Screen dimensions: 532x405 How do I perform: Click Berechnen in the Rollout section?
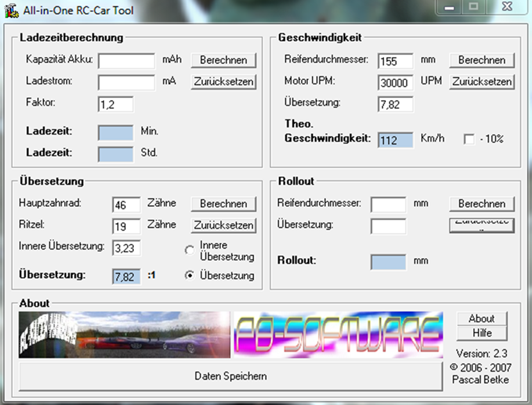coord(481,204)
